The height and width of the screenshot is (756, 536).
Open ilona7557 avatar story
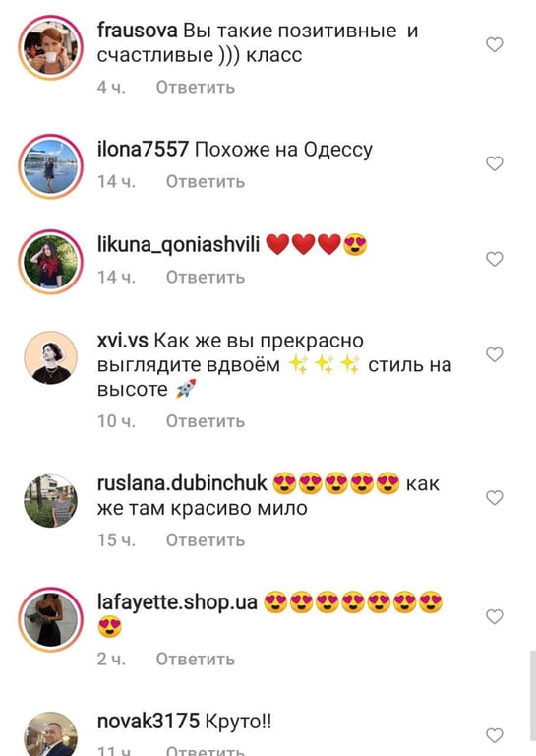(50, 165)
